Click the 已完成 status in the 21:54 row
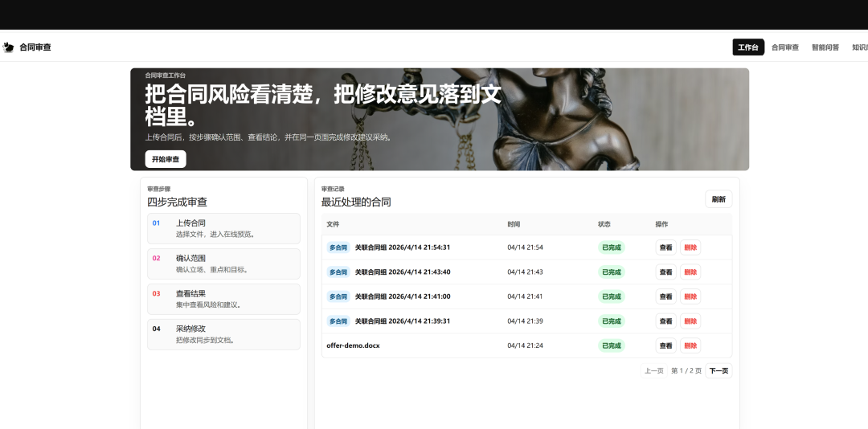Screen dimensions: 868x429 coord(611,247)
